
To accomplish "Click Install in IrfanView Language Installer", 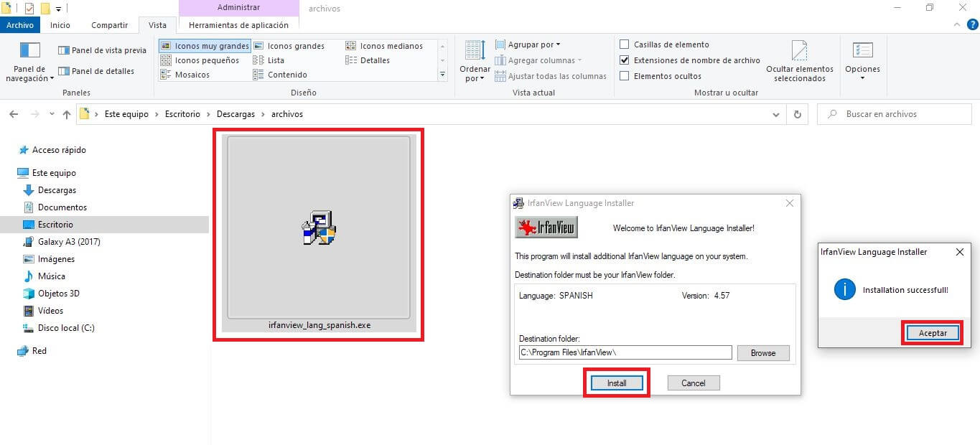I will tap(617, 383).
